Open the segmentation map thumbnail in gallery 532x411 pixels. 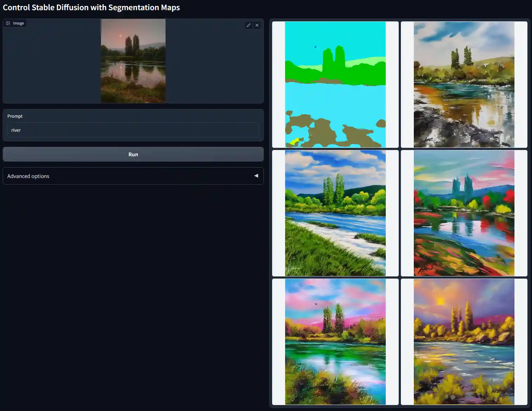[x=335, y=84]
